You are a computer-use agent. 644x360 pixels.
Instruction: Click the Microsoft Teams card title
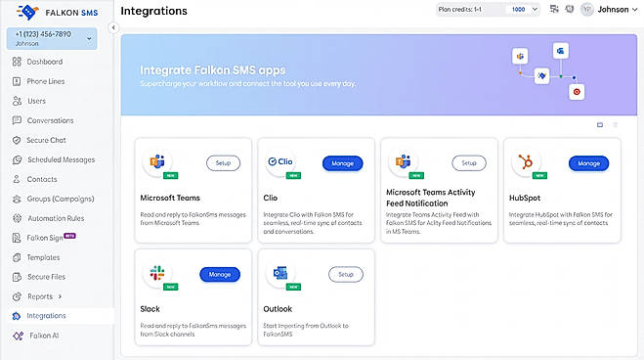pyautogui.click(x=170, y=198)
